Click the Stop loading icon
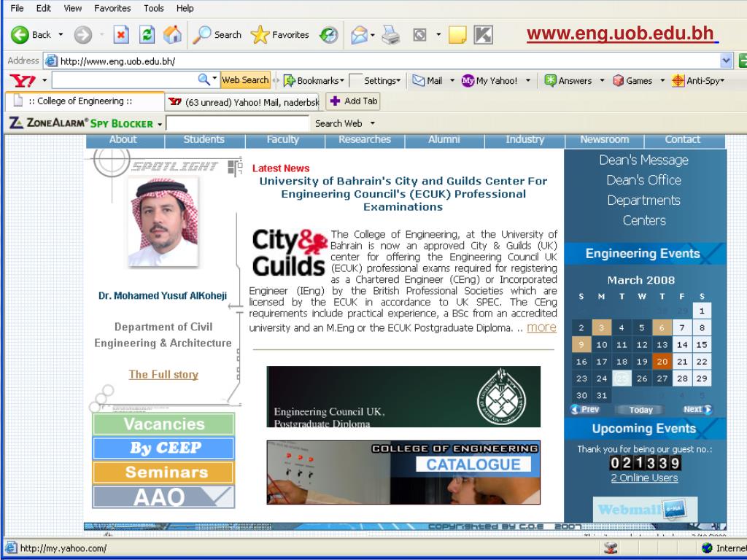 click(121, 35)
